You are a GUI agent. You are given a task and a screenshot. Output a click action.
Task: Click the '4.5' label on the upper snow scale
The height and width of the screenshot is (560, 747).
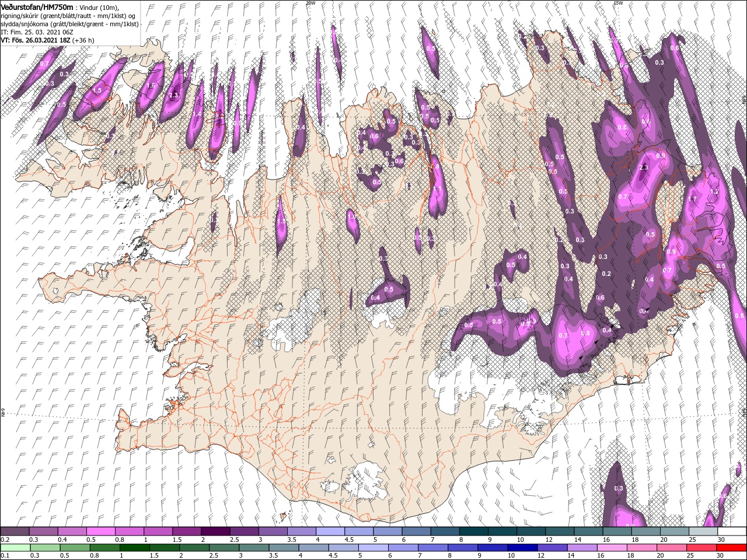349,540
